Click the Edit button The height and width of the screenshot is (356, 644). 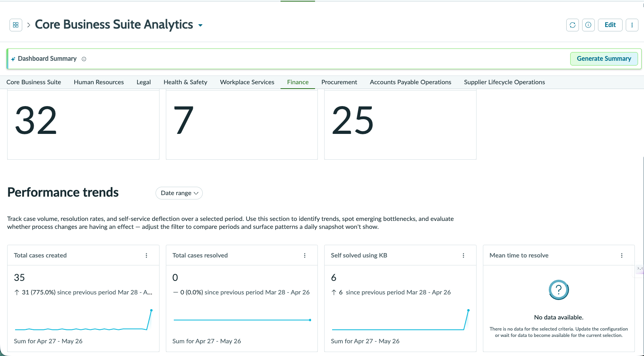(610, 25)
